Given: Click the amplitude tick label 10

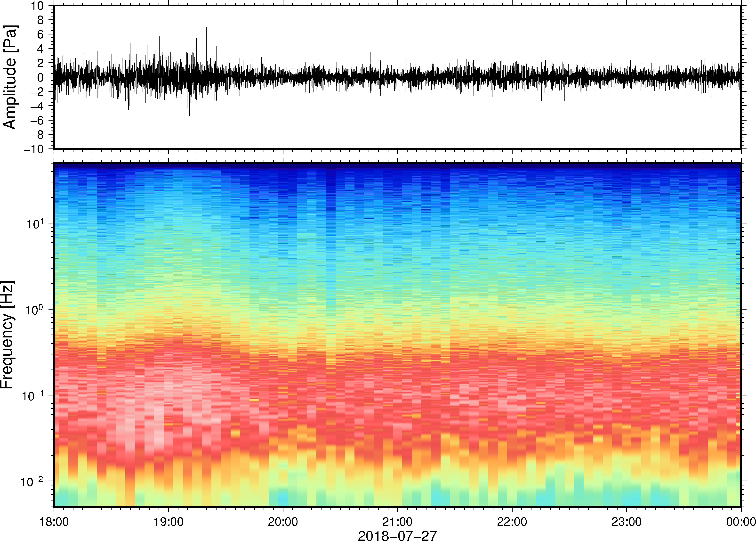Looking at the screenshot, I should point(37,6).
